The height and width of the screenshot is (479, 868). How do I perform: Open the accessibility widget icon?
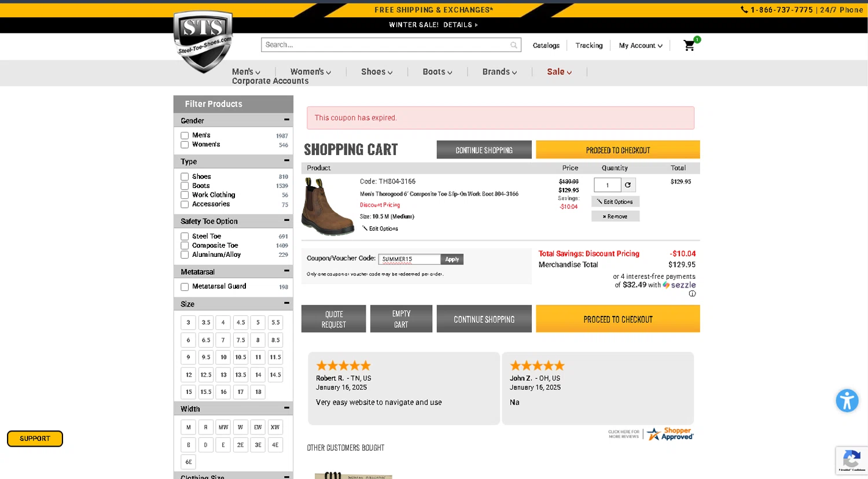(x=847, y=400)
